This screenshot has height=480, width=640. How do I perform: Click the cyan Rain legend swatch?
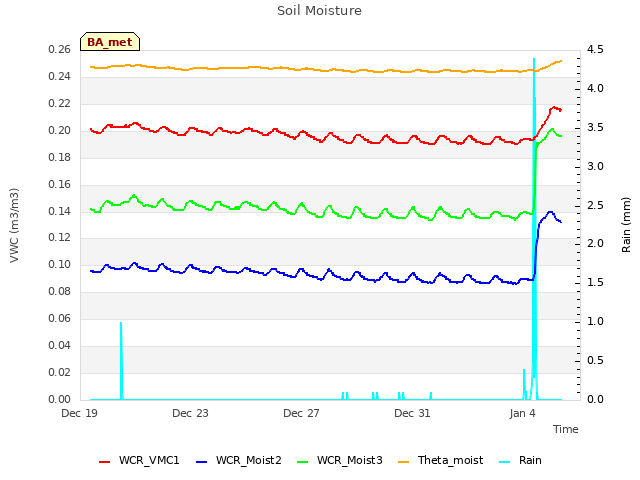[x=504, y=462]
